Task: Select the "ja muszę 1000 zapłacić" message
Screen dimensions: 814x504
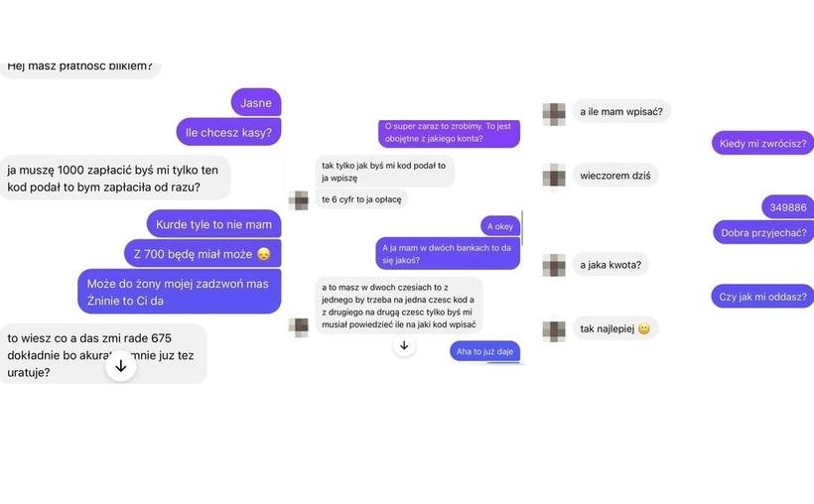Action: [x=115, y=178]
